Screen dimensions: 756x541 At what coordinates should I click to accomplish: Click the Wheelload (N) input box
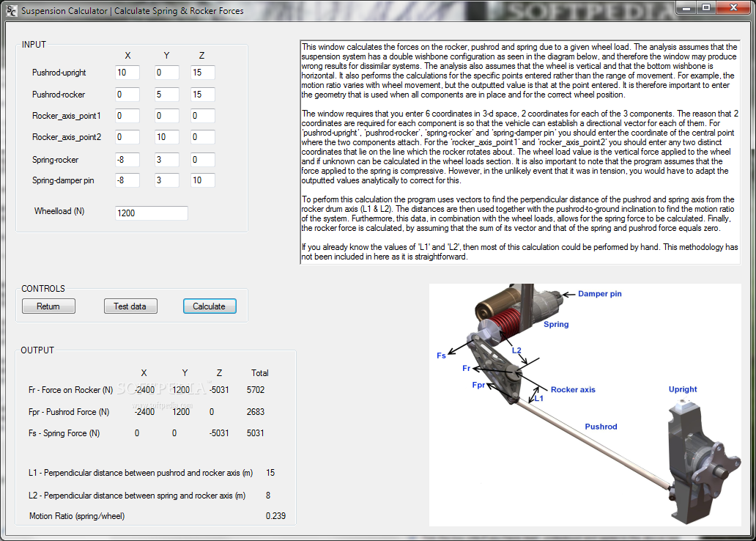[152, 213]
